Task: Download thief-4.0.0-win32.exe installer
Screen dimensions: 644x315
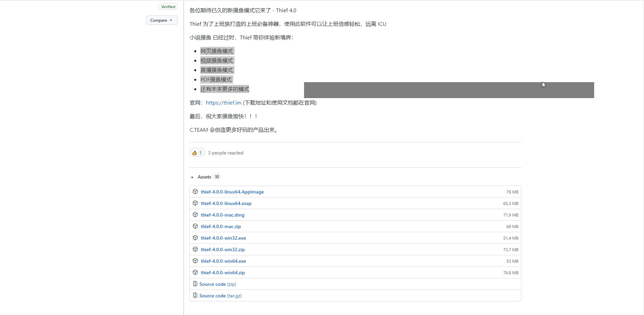Action: 223,238
